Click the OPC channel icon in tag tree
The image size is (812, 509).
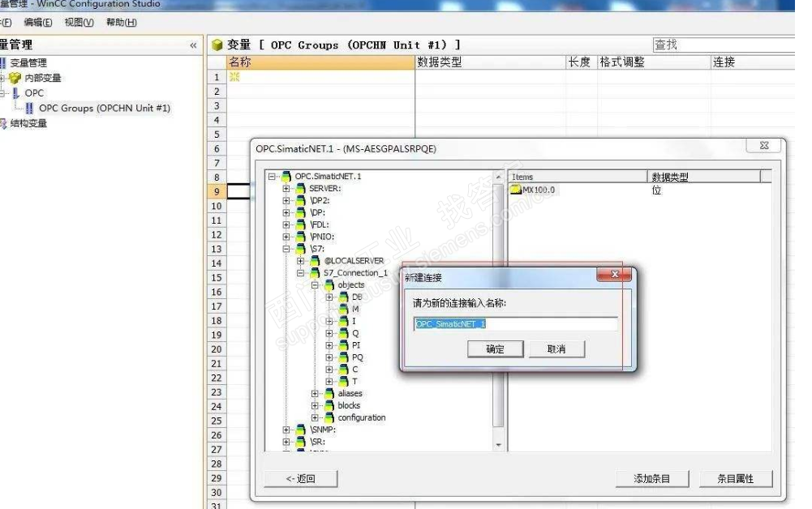pos(15,93)
